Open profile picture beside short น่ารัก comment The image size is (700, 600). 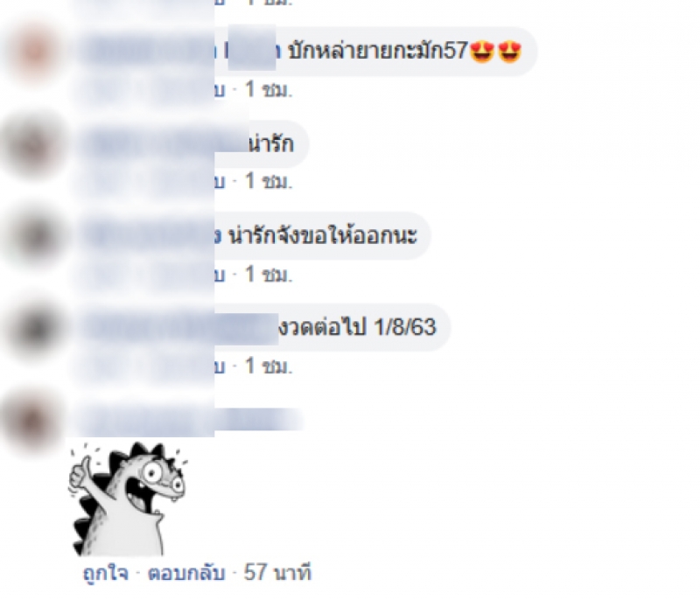pyautogui.click(x=34, y=144)
